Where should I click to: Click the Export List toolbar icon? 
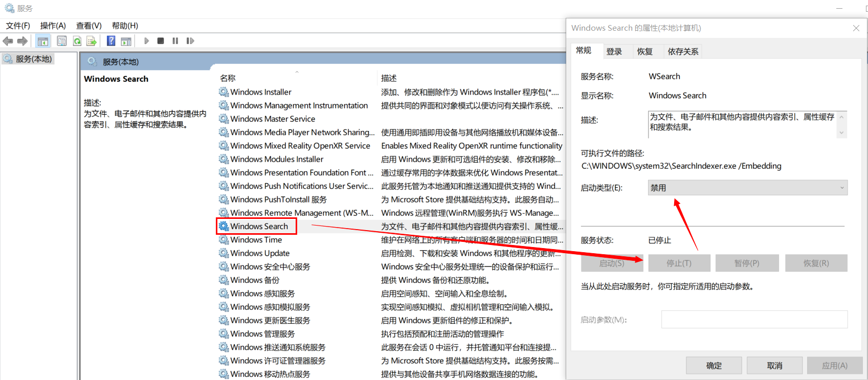click(92, 41)
